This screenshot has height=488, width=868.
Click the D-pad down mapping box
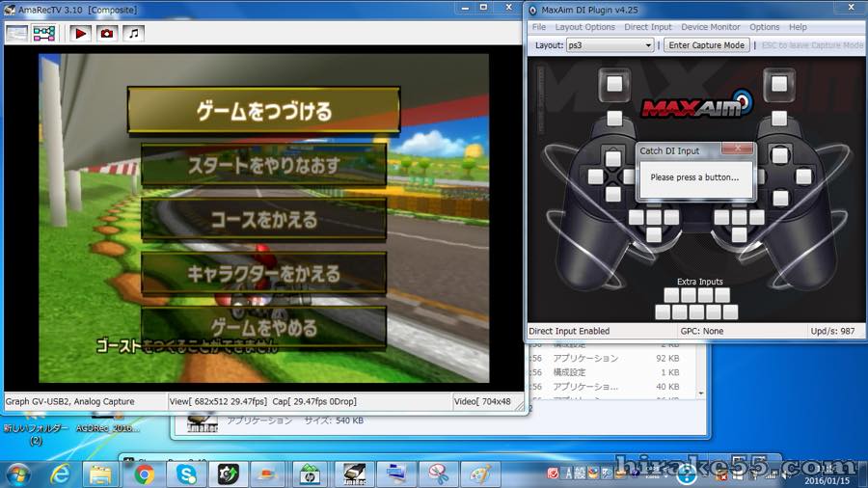[612, 194]
